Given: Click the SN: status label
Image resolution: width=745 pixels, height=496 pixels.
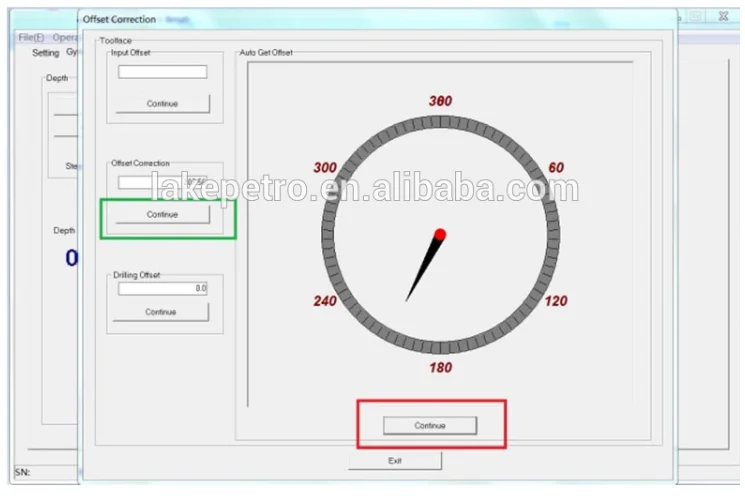Looking at the screenshot, I should [x=22, y=472].
